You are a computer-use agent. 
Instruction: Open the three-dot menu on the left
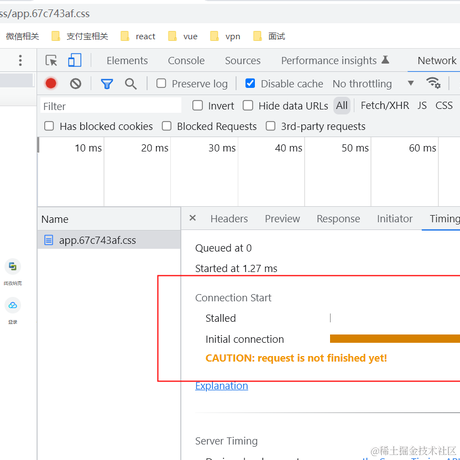click(x=20, y=60)
